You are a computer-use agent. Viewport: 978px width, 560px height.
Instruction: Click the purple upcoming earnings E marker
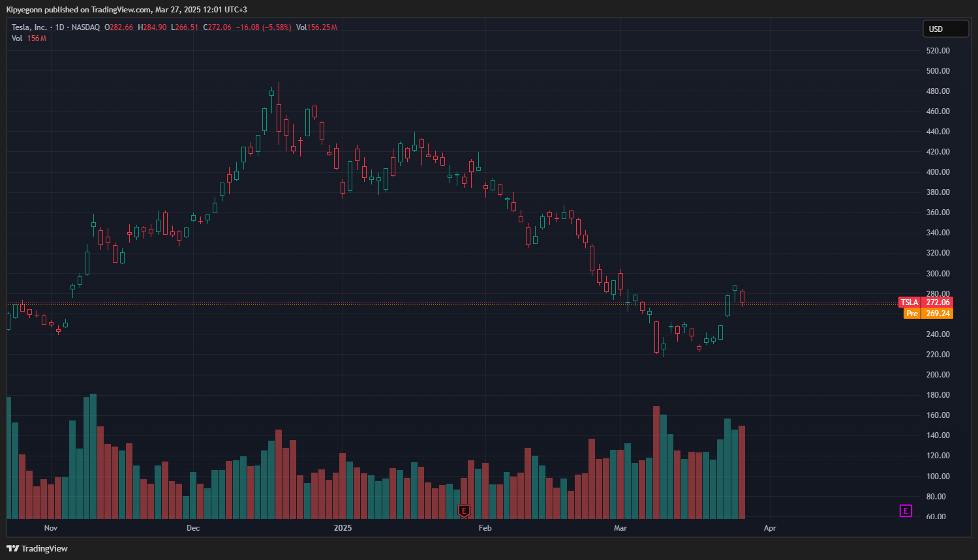tap(906, 511)
